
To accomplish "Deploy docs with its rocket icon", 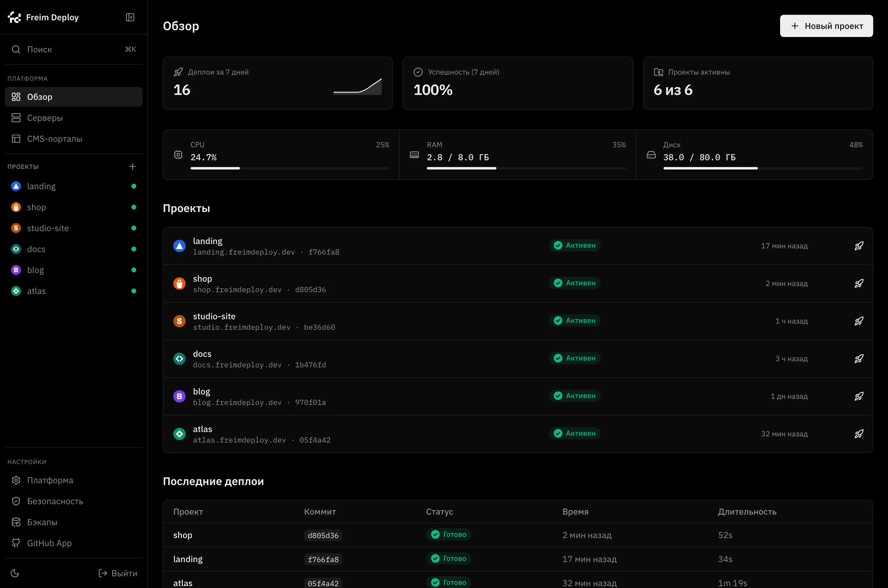I will [x=859, y=358].
